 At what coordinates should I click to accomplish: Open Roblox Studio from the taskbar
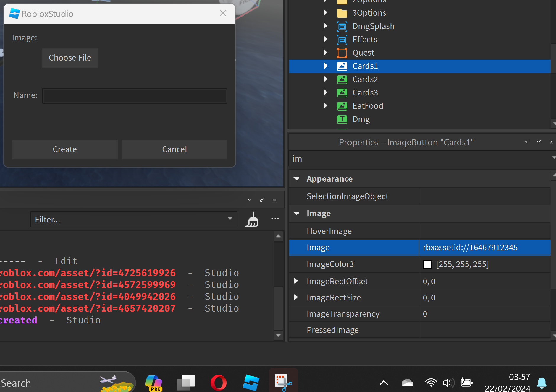coord(251,383)
